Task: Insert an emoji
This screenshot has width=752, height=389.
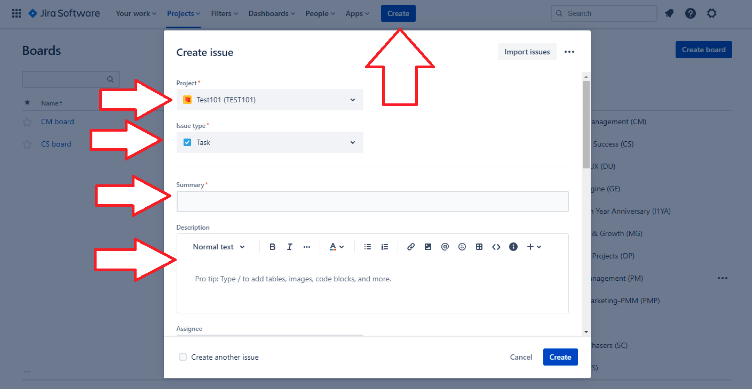Action: [462, 247]
